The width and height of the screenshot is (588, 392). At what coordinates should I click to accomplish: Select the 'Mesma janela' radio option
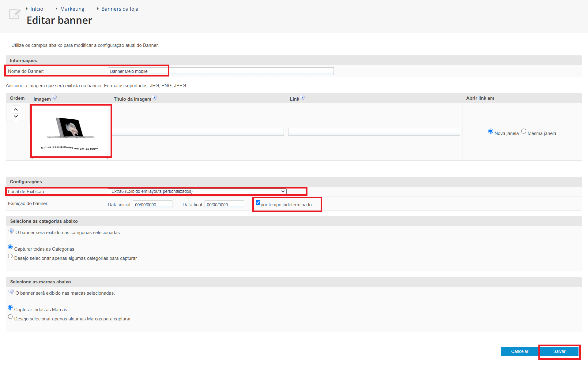click(x=524, y=131)
